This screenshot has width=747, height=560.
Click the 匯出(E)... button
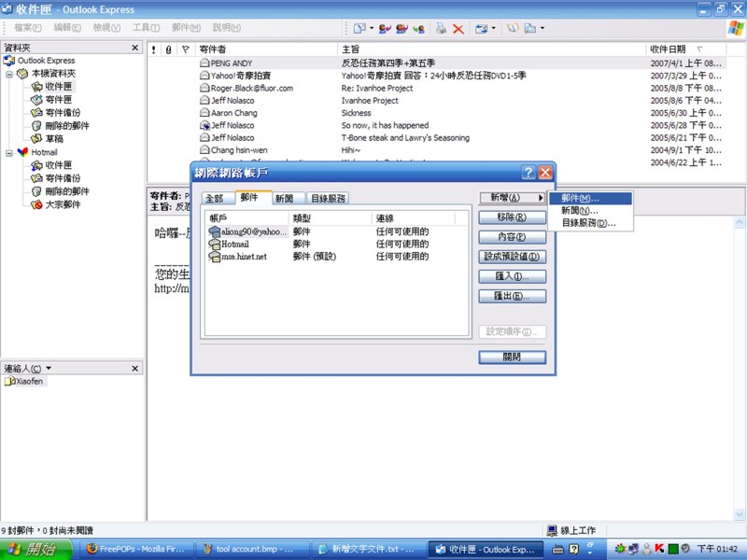(512, 296)
